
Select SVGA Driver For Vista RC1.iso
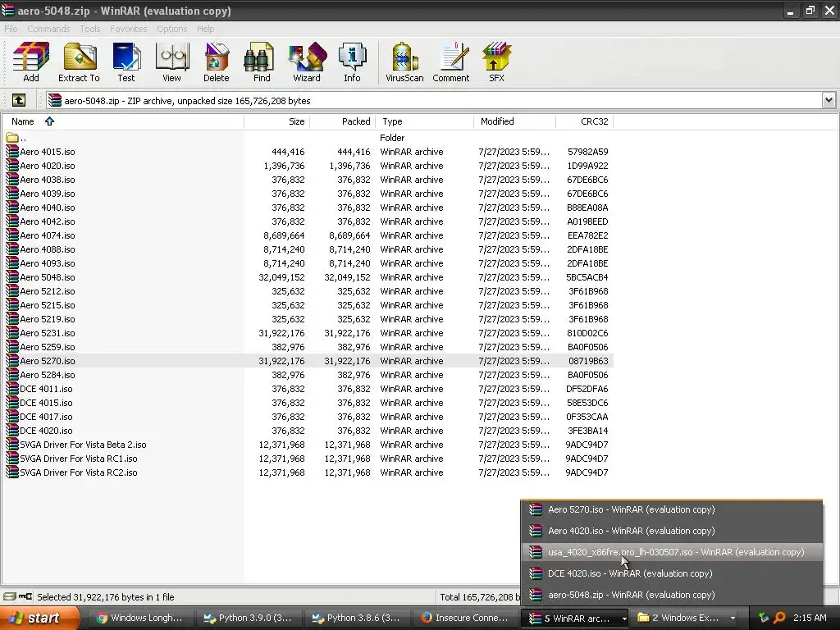point(308,458)
